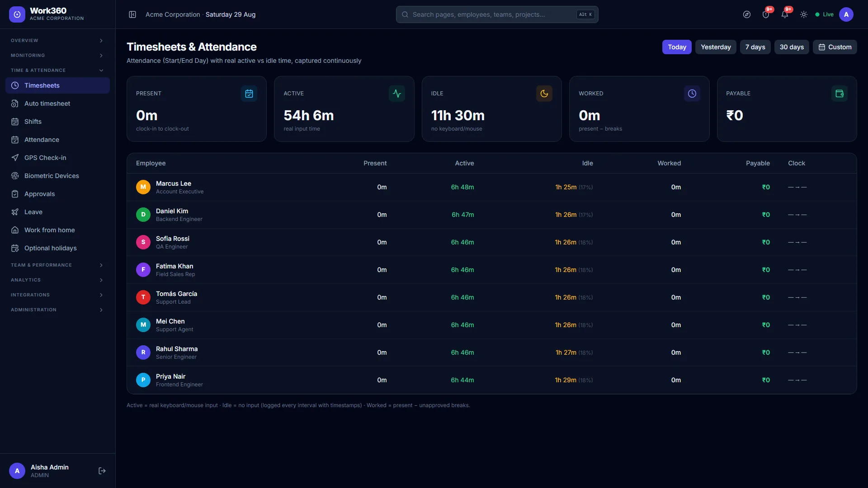Collapse the sidebar panel toggle icon
The image size is (868, 488).
coord(132,14)
